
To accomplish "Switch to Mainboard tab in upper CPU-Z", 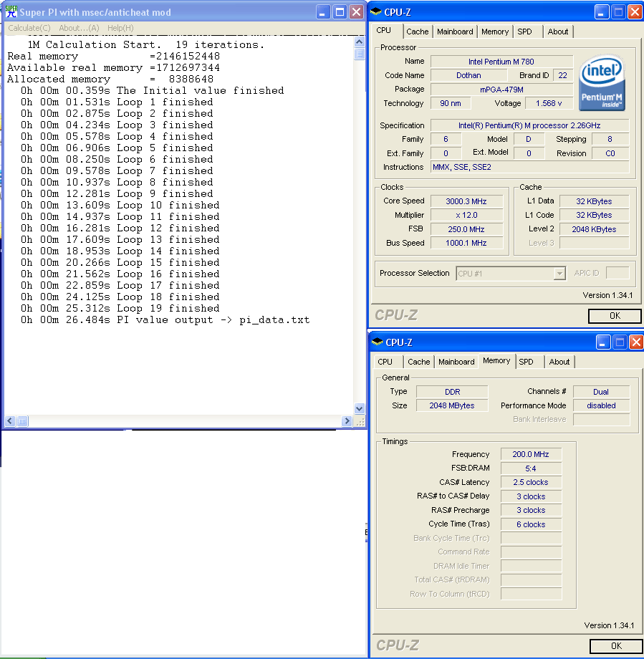I will coord(455,32).
